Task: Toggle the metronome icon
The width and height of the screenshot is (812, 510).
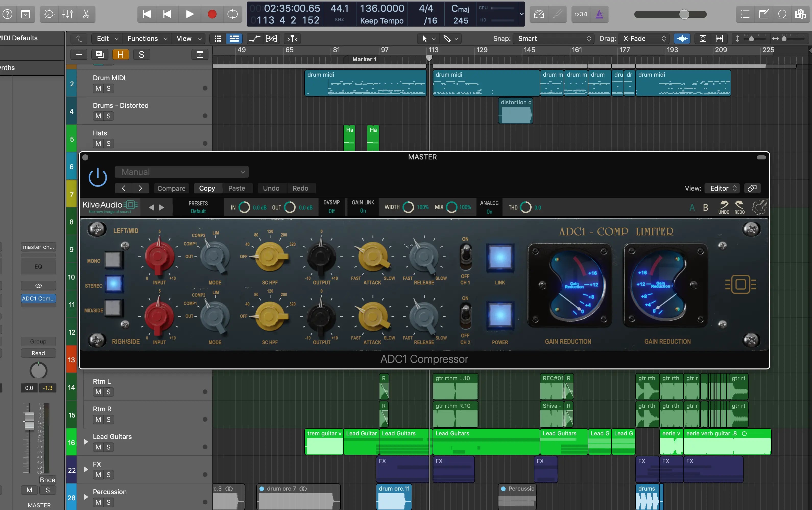Action: (x=599, y=14)
